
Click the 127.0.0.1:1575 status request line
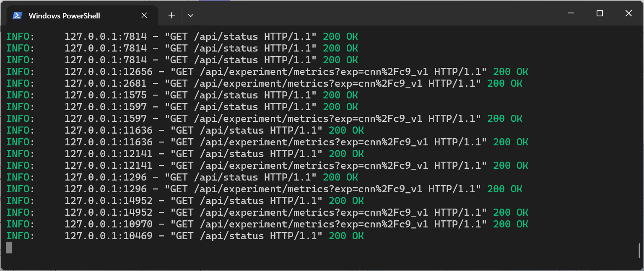click(182, 95)
